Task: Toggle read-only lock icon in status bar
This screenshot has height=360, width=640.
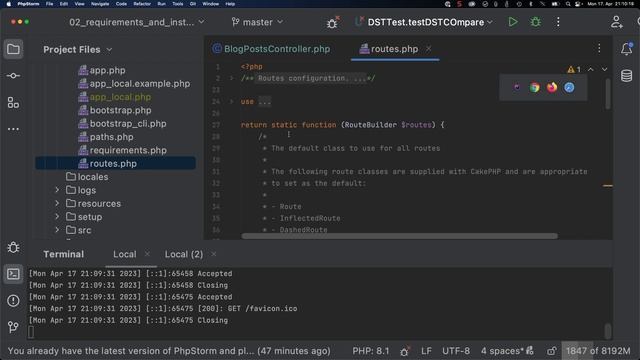Action: coord(551,351)
